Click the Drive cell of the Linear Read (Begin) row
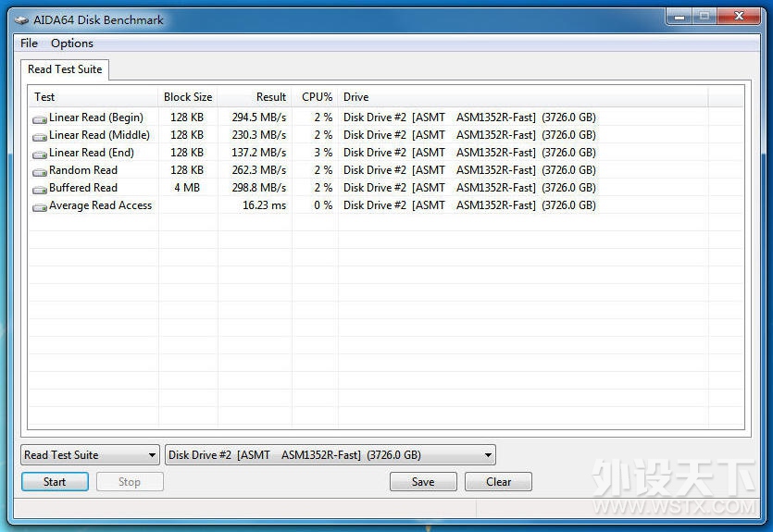The image size is (773, 532). click(x=469, y=118)
